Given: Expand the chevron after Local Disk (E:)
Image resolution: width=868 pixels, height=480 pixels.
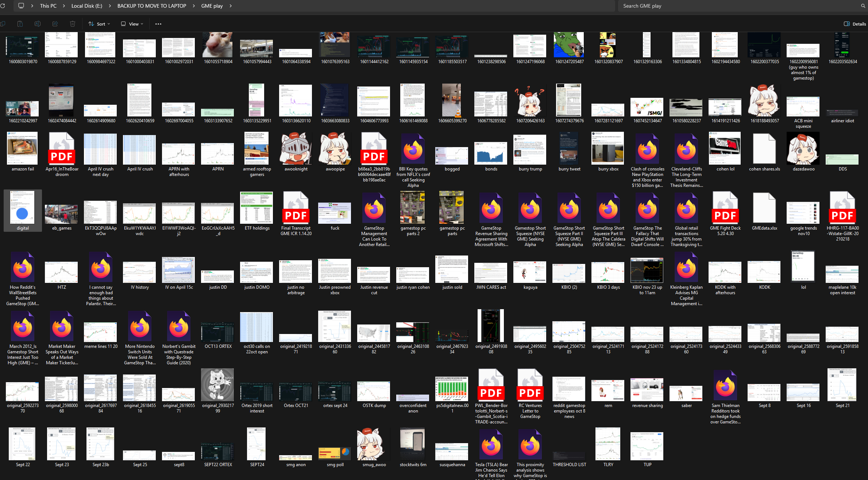Looking at the screenshot, I should click(110, 6).
